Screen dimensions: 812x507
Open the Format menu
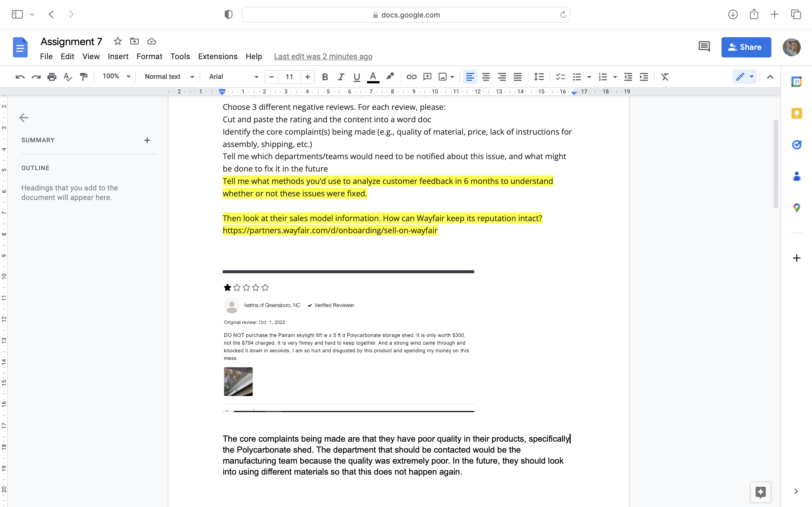[149, 56]
